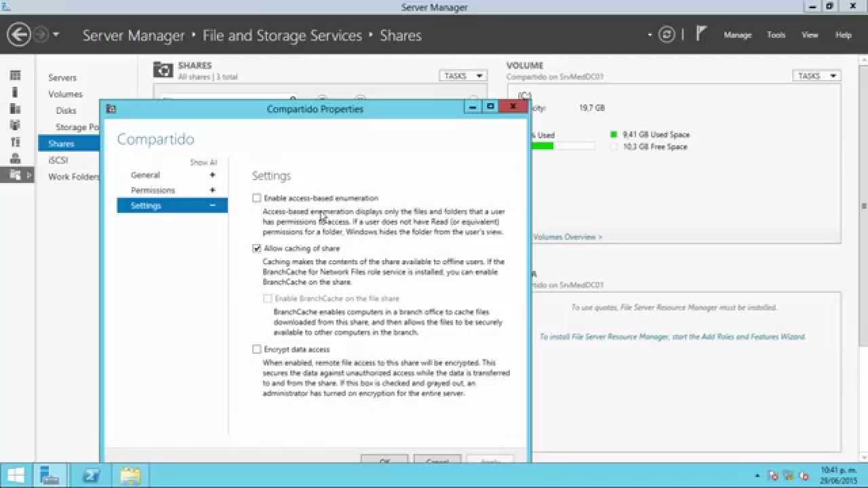Image resolution: width=868 pixels, height=488 pixels.
Task: Open the Tools menu
Action: coord(776,35)
